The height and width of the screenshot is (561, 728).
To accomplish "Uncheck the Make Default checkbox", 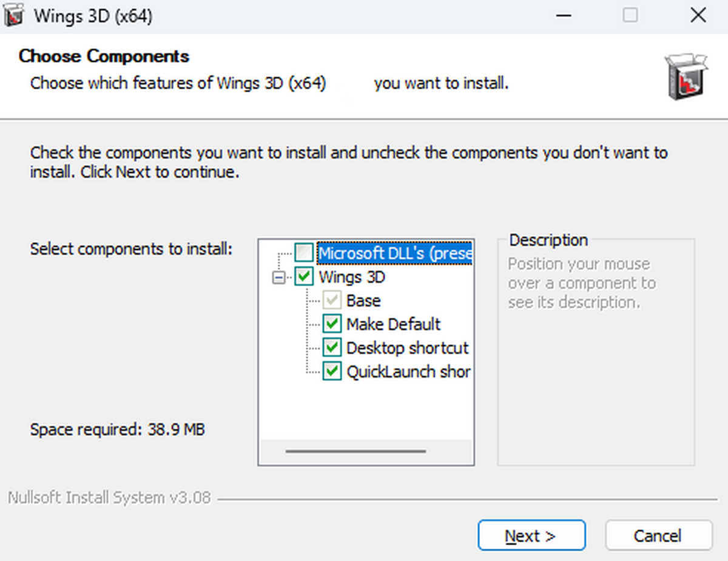I will coord(332,324).
